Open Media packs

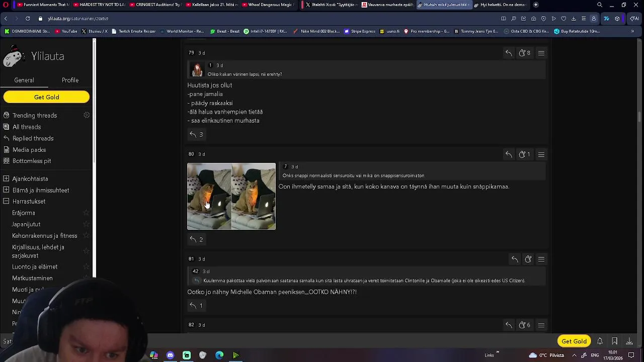coord(29,150)
